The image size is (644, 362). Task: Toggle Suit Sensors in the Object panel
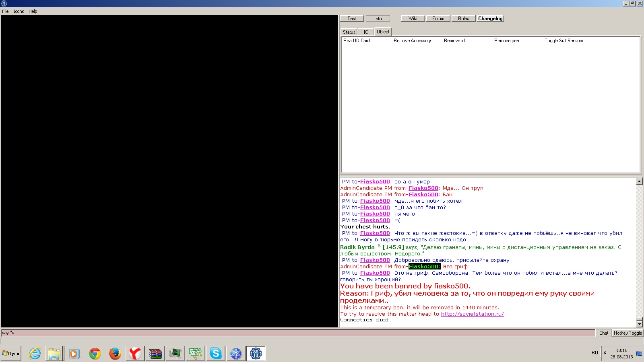[x=563, y=41]
